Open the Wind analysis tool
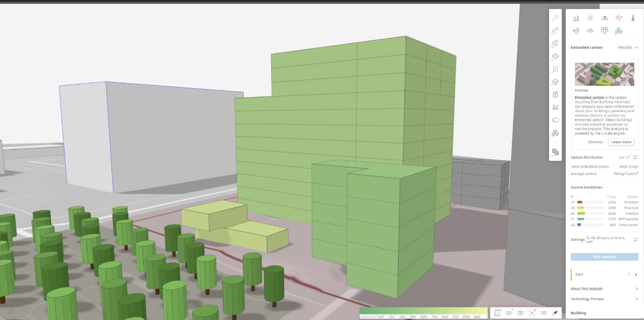Viewport: 644px width, 320px height. 618,18
